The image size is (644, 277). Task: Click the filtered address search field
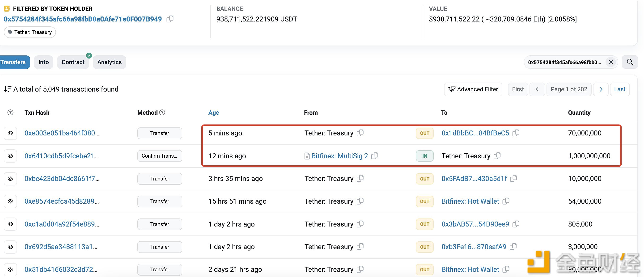(571, 62)
